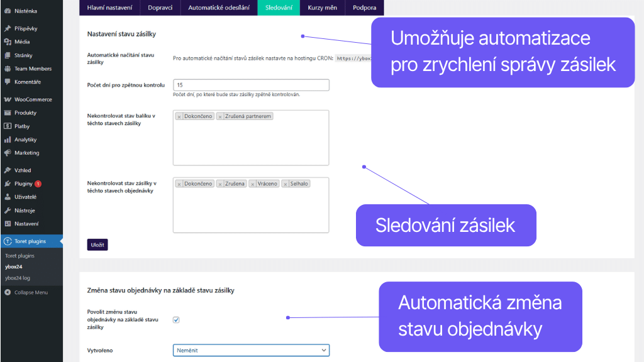Click the Uložit button
Image resolution: width=644 pixels, height=362 pixels.
97,244
